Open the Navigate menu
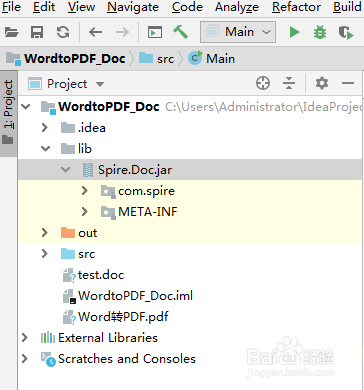364x390 pixels. click(x=133, y=7)
